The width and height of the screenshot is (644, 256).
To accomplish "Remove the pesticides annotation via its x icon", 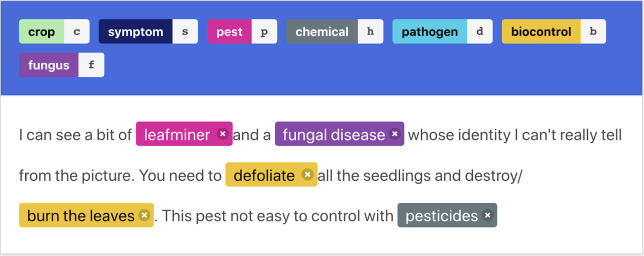I will (x=487, y=215).
